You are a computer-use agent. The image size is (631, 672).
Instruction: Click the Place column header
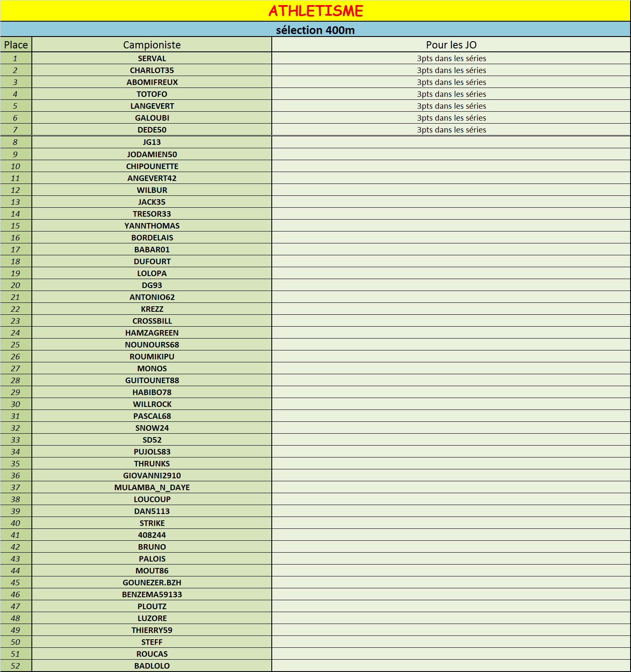16,45
